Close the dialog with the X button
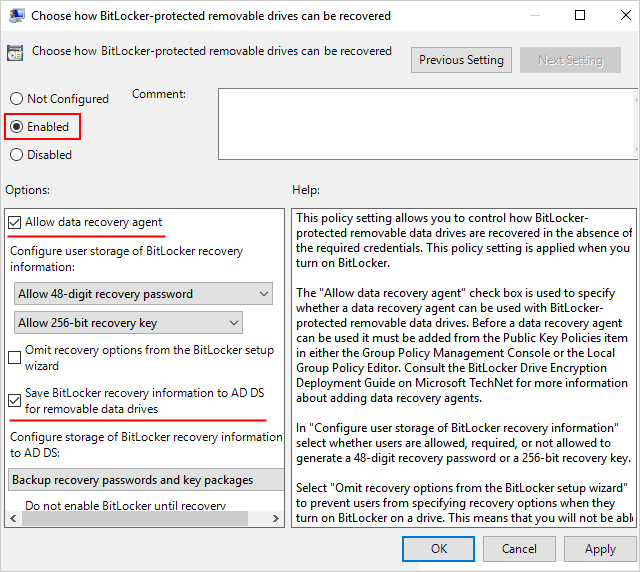The image size is (640, 572). pyautogui.click(x=626, y=16)
